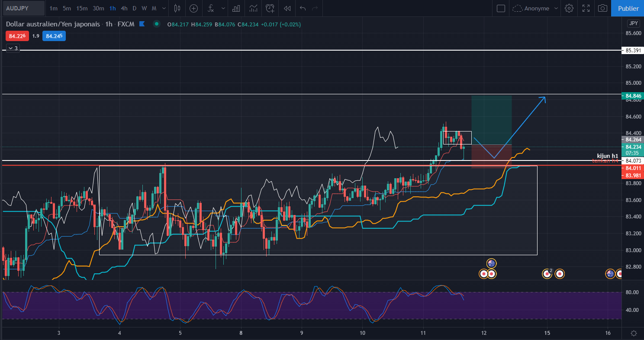Open the strategy tester chart icon
Screen dimensions: 644x340
click(254, 8)
